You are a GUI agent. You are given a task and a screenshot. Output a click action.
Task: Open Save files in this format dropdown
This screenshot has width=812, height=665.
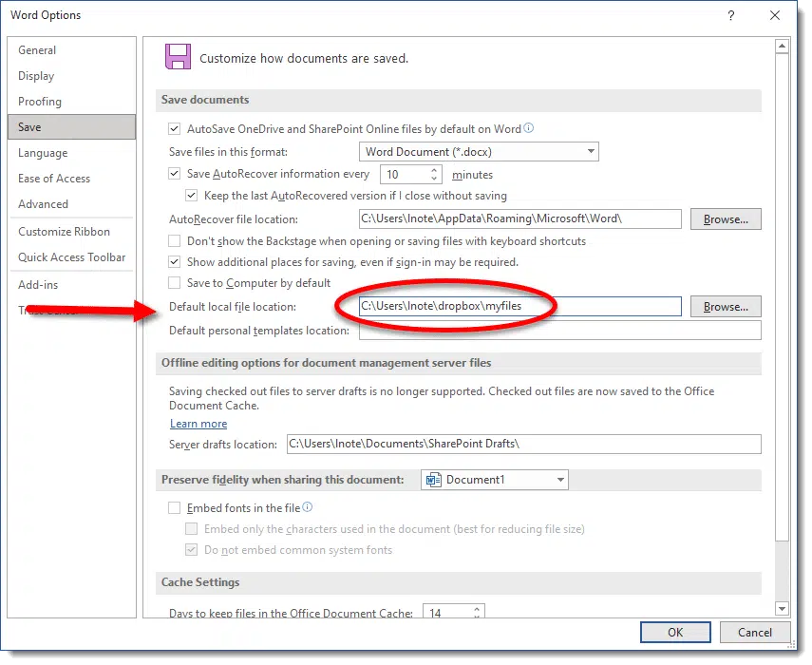[591, 152]
